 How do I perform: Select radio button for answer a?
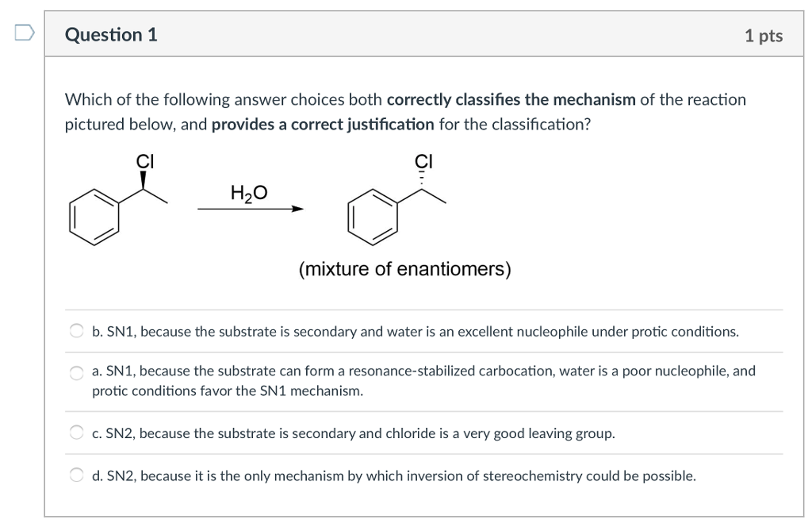click(x=77, y=372)
